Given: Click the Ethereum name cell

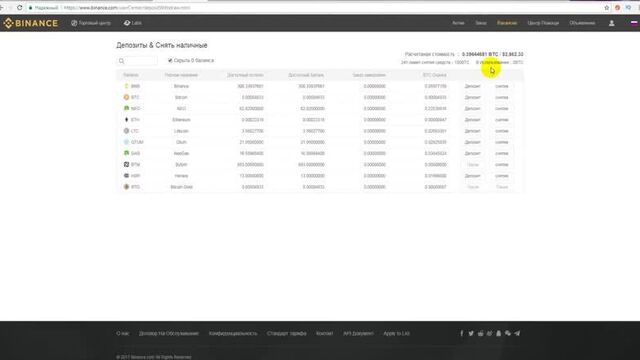Looking at the screenshot, I should (x=181, y=120).
